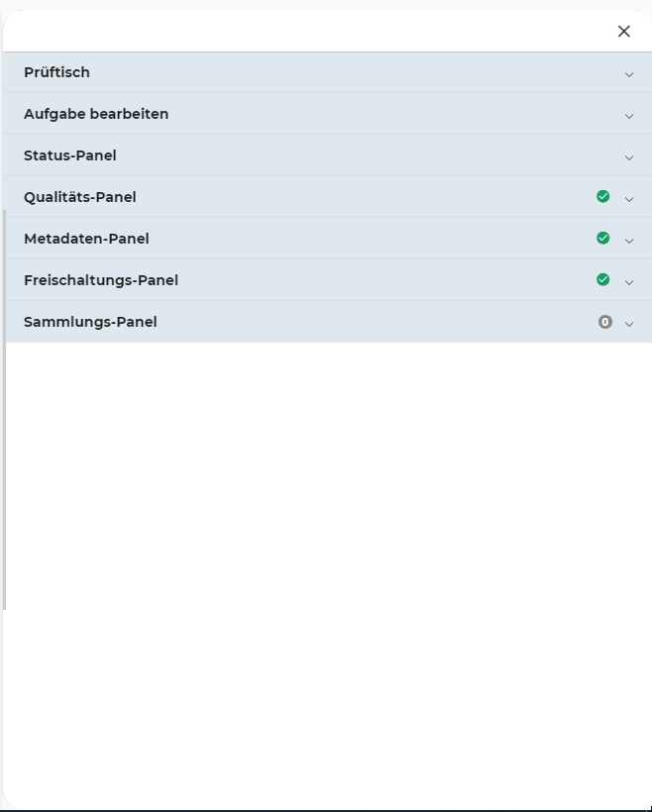The width and height of the screenshot is (652, 812).
Task: Expand Aufgabe bearbeiten using its chevron
Action: (x=629, y=116)
